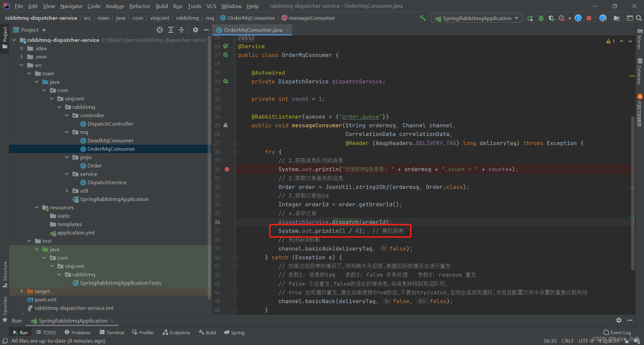Open Search Everywhere magnifier icon
Screen dimensions: 644x345
(x=639, y=18)
